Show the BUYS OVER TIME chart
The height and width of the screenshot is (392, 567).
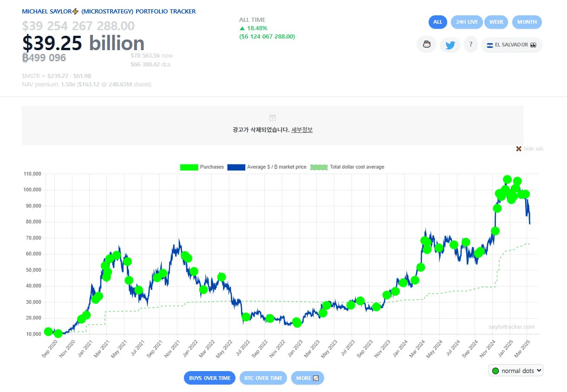click(210, 378)
